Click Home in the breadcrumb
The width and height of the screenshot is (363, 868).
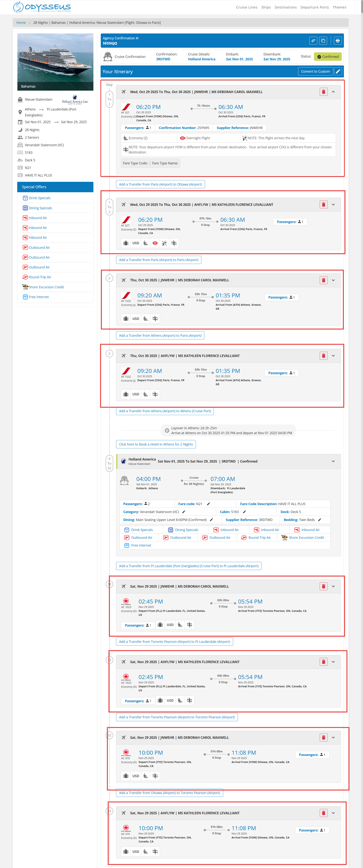click(21, 23)
